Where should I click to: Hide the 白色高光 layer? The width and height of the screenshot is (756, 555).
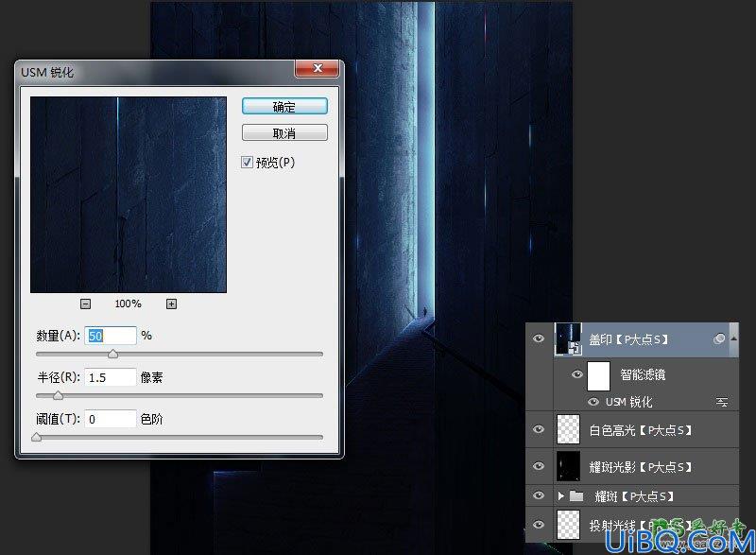tap(539, 429)
